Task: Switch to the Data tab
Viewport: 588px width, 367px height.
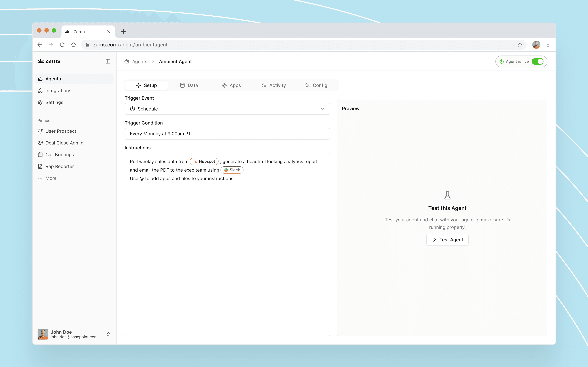Action: (189, 85)
